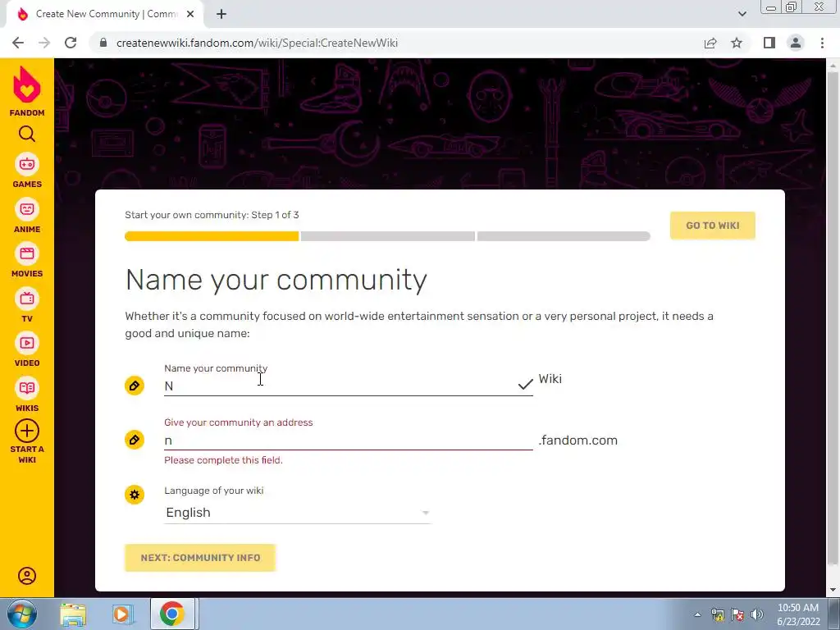Open the TV section icon
Screen dimensions: 840x630
pos(27,299)
